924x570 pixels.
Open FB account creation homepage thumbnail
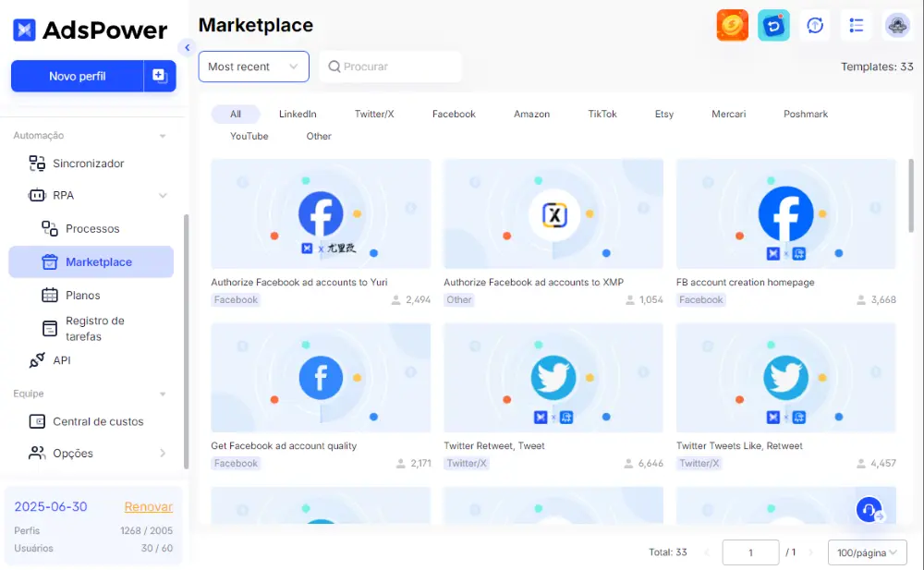[786, 214]
